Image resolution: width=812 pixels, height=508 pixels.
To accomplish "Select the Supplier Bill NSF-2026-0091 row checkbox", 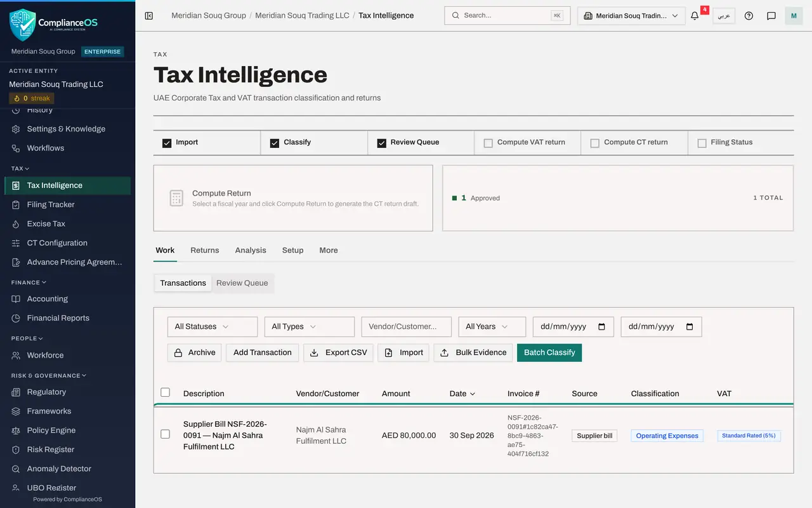I will click(166, 434).
